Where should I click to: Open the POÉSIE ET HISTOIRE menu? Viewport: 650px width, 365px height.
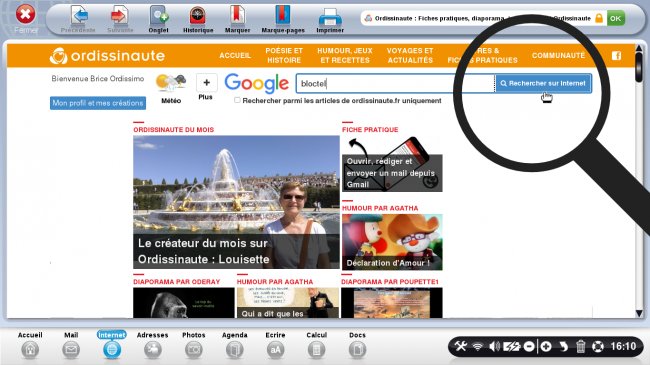pos(284,55)
